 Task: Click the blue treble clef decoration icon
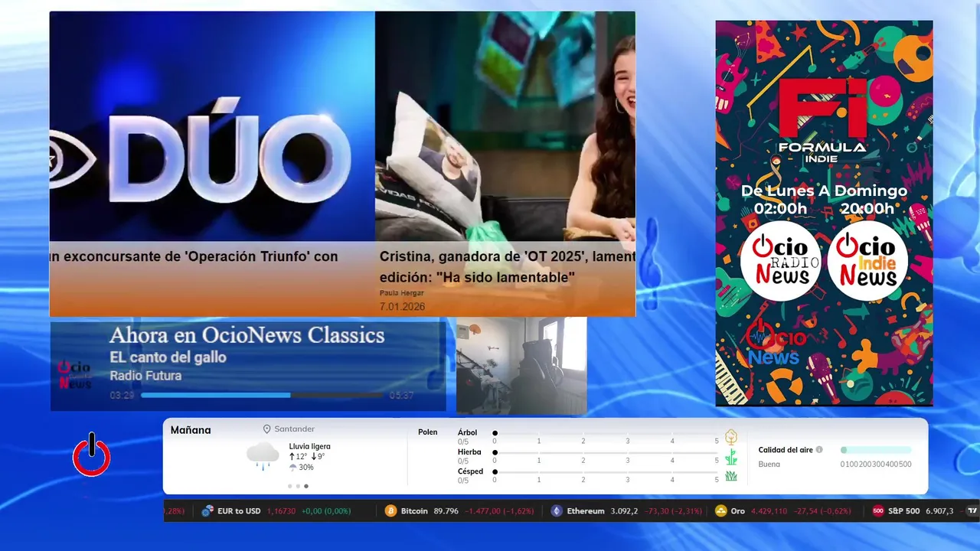coord(649,262)
